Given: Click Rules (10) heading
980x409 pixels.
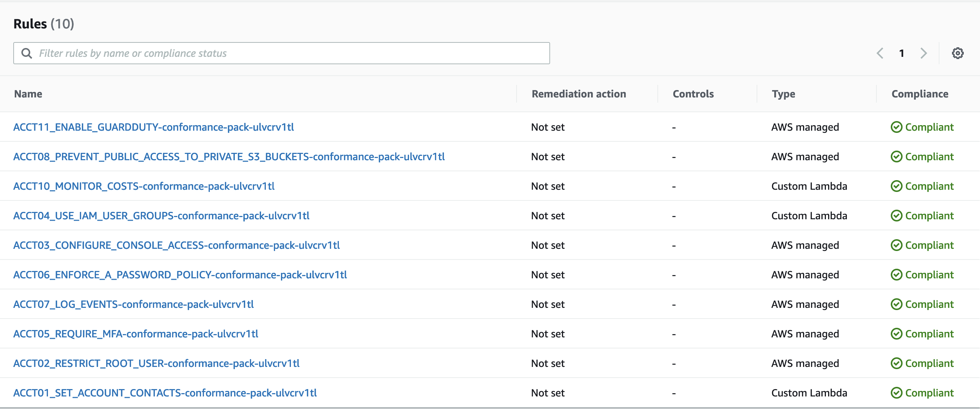Looking at the screenshot, I should pos(44,24).
